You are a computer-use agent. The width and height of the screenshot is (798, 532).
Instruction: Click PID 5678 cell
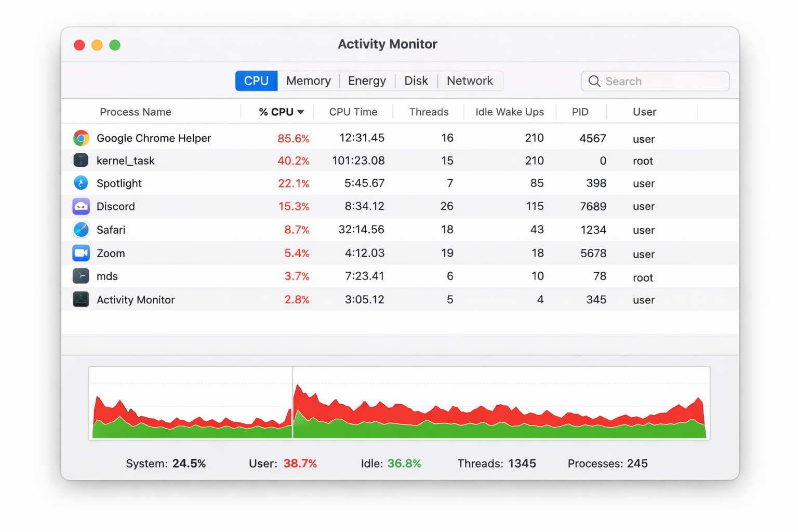click(x=593, y=253)
